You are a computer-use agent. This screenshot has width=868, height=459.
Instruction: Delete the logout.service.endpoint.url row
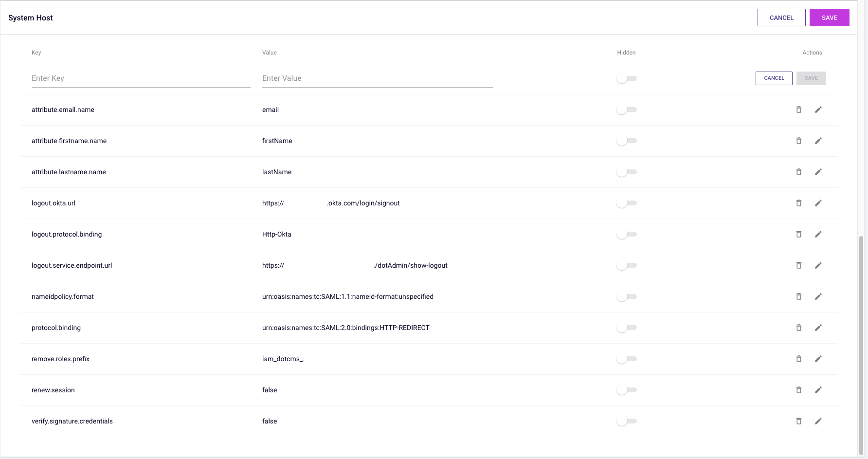pyautogui.click(x=798, y=265)
